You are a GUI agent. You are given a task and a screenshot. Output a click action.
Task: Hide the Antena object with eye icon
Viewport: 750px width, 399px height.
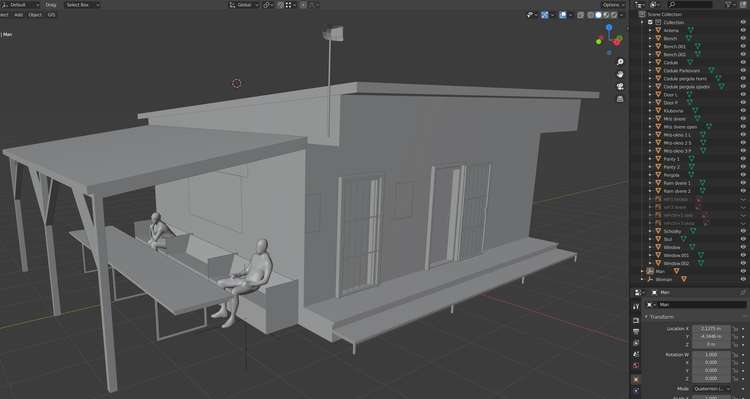[x=743, y=30]
